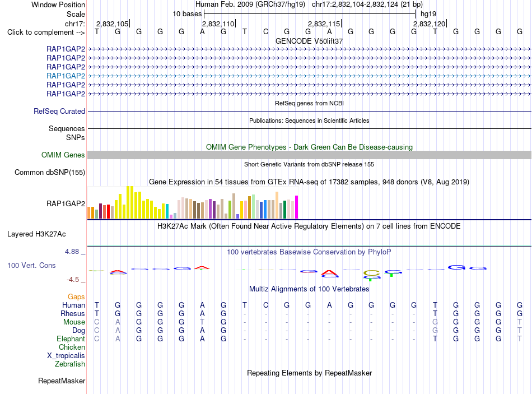Click the X_tropicalis alignment row label
Screen dimensions: 532x394
point(66,356)
